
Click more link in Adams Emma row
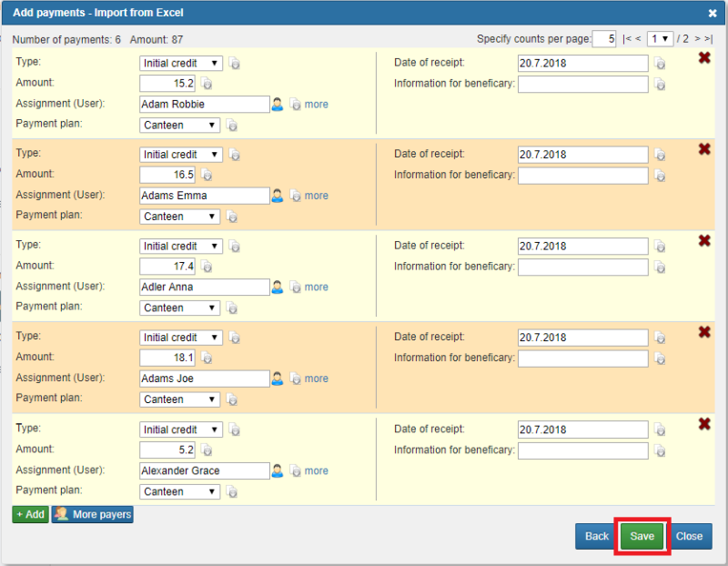click(x=316, y=196)
